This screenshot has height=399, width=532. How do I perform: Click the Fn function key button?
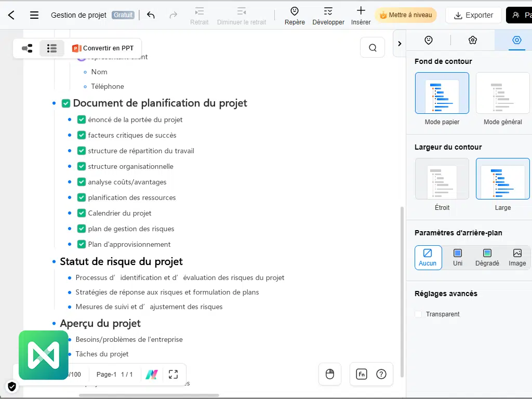[362, 374]
